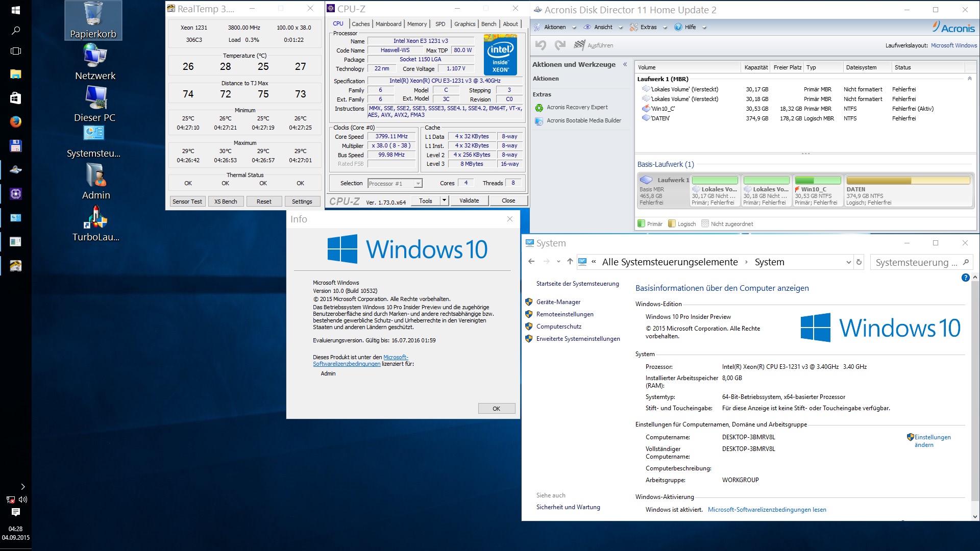
Task: Click OK in the Windows Info dialog
Action: point(496,409)
